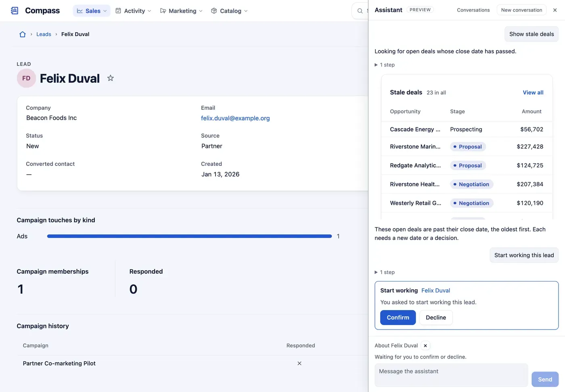Click View all stale deals
The image size is (565, 392).
coord(533,92)
